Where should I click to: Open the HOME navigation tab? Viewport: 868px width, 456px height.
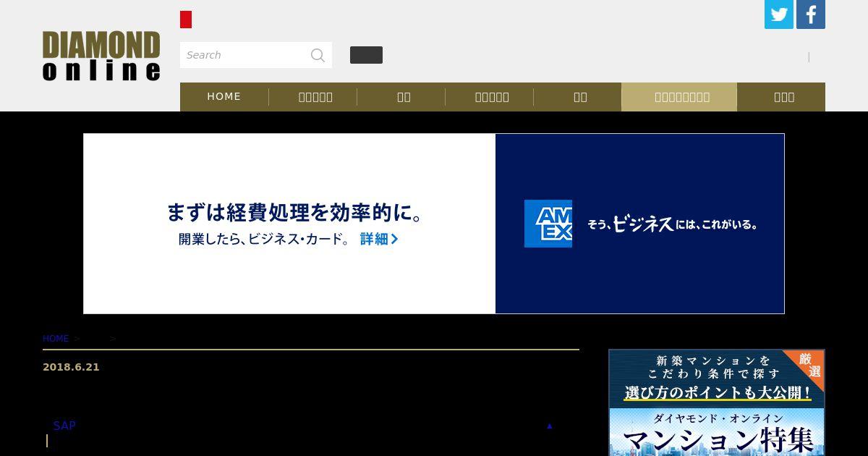224,97
